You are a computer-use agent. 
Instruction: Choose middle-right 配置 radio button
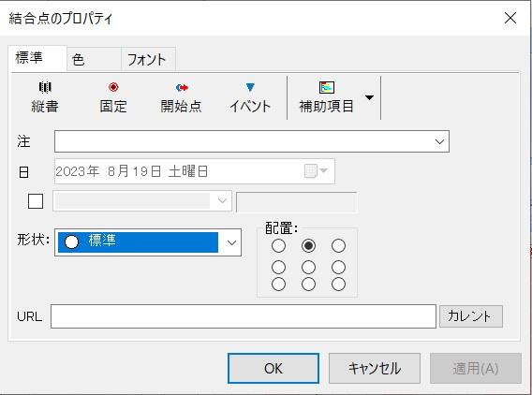pos(338,267)
